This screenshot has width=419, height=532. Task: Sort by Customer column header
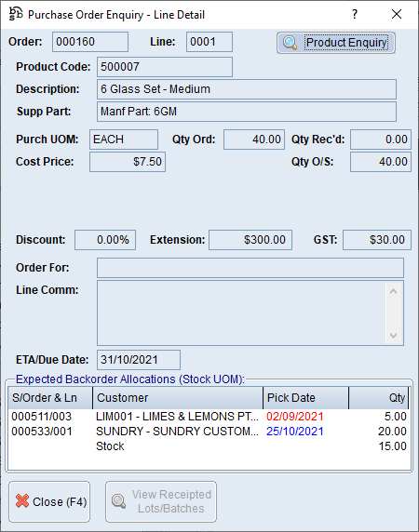coord(178,398)
